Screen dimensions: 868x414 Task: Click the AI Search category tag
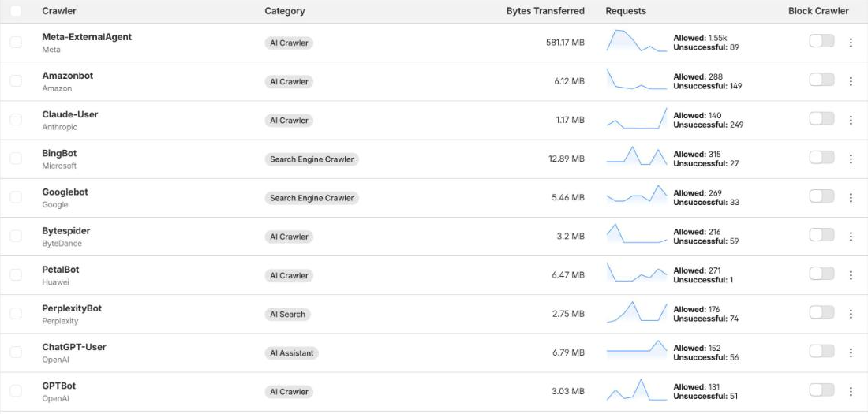pos(287,315)
